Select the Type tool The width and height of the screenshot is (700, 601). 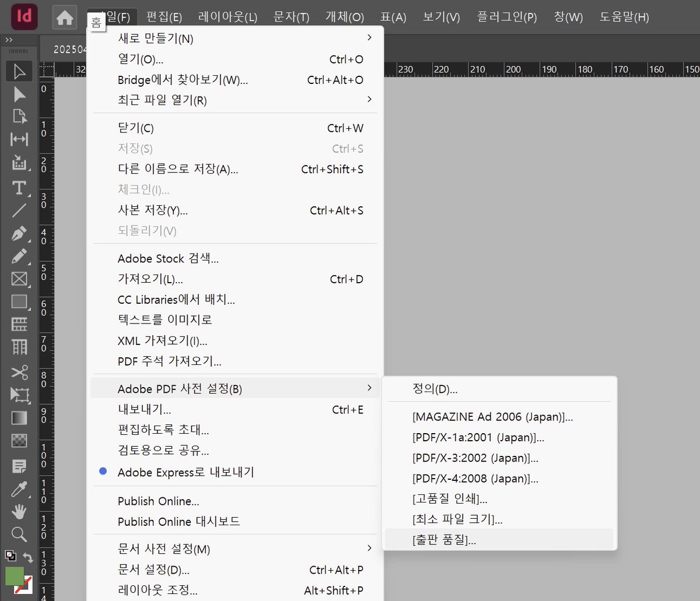tap(19, 188)
